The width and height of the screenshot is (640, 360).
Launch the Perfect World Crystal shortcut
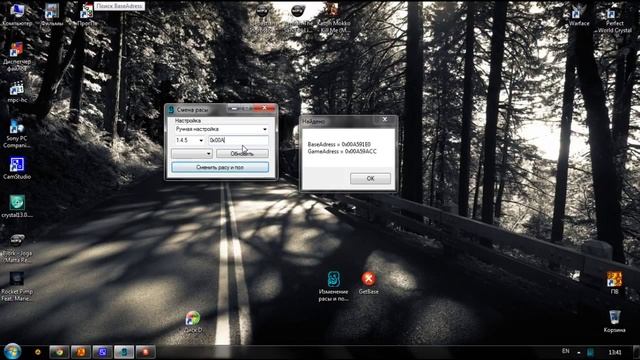pyautogui.click(x=614, y=20)
